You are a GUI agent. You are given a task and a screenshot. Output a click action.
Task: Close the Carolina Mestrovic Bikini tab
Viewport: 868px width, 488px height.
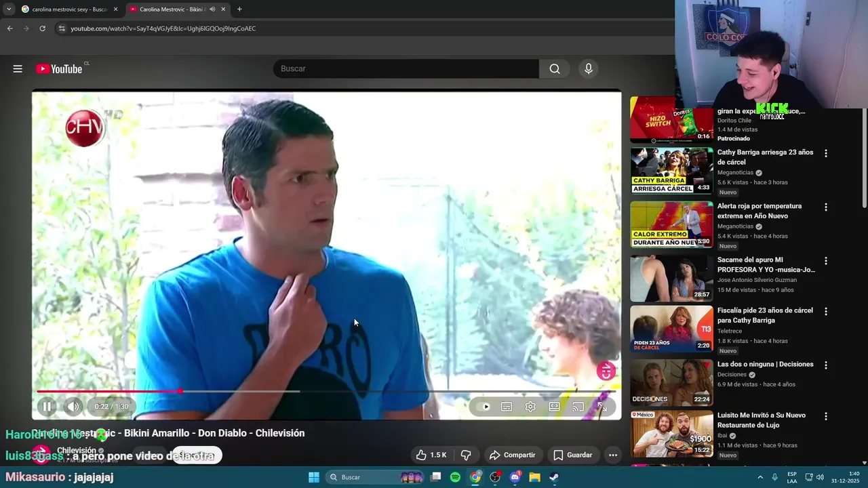(x=223, y=9)
